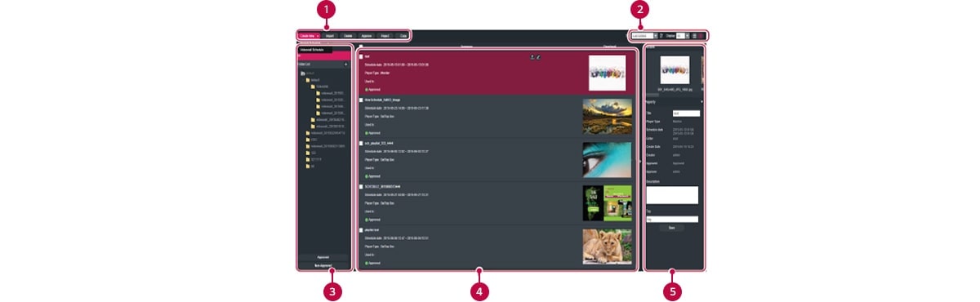Click the Download column header
This screenshot has width=980, height=302.
(609, 47)
